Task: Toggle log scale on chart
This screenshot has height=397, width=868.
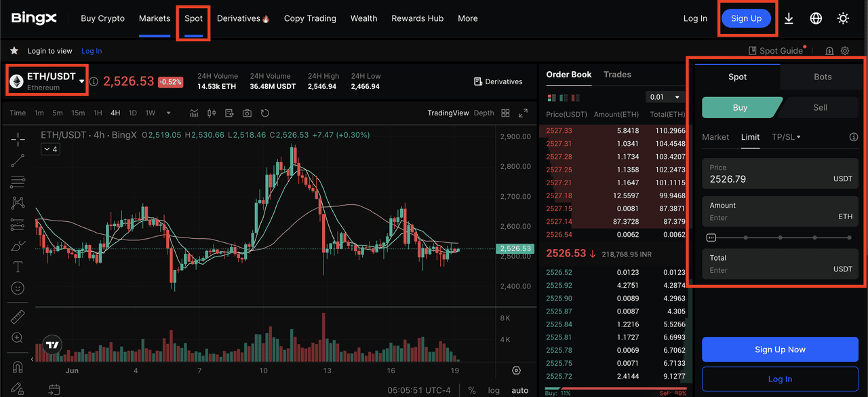Action: pos(494,390)
